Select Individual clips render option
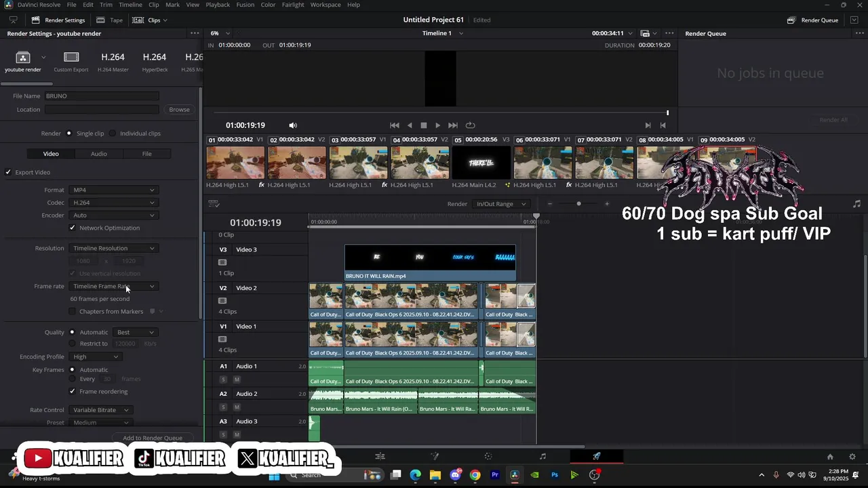The height and width of the screenshot is (488, 868). click(113, 134)
